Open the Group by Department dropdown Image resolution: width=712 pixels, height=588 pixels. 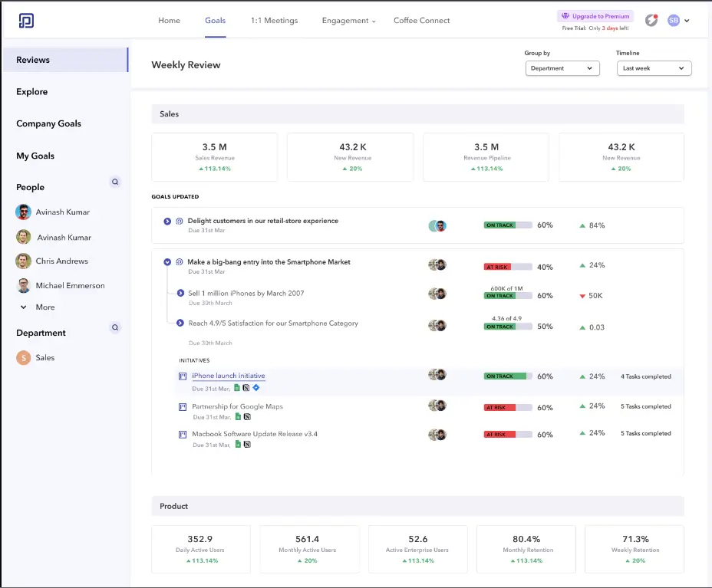tap(562, 68)
